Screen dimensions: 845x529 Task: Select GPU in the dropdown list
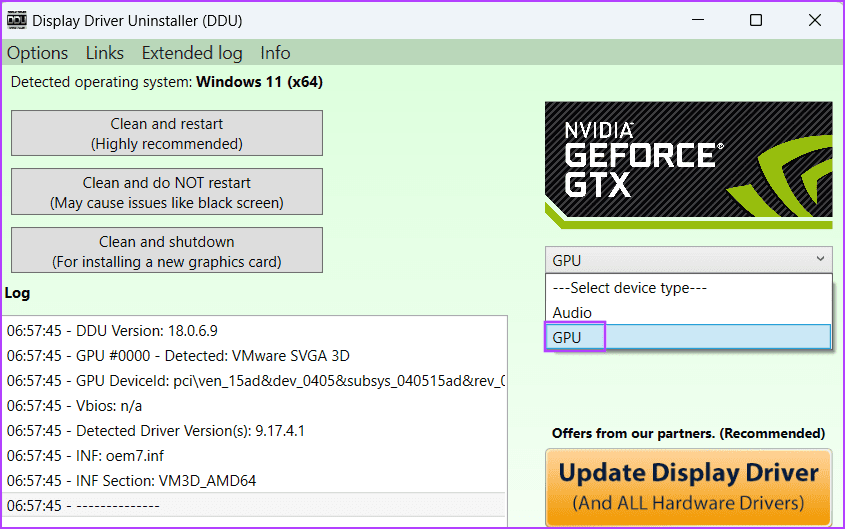(688, 338)
